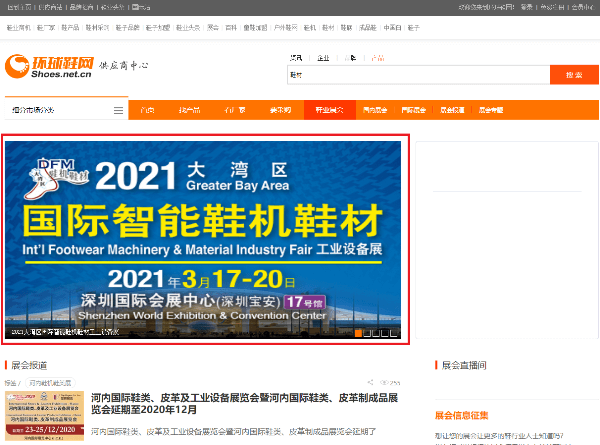Viewport: 600px width, 445px height.
Task: Click the 河内鞋机鞋类展 tag label
Action: point(50,383)
